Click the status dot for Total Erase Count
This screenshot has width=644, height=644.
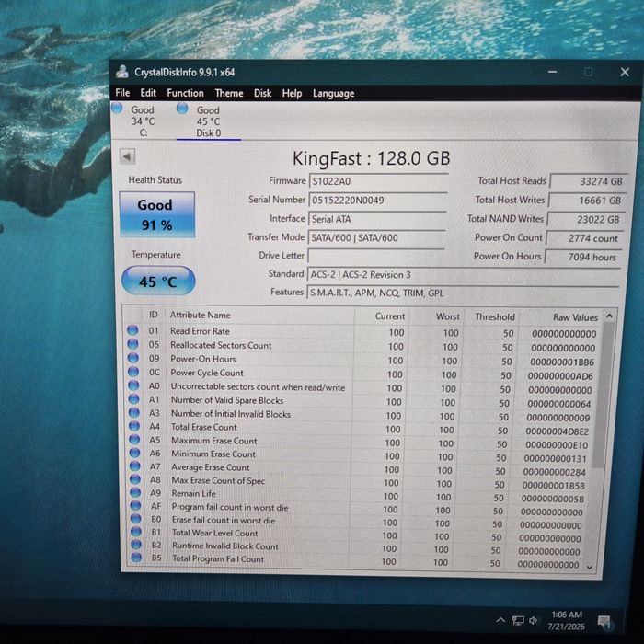134,426
